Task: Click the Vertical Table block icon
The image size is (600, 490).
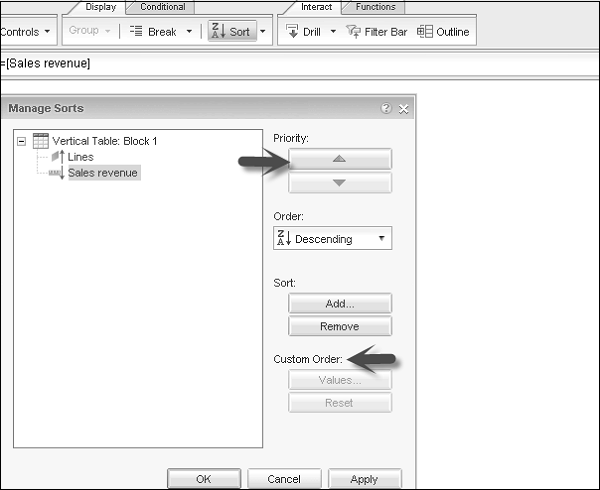Action: coord(41,141)
